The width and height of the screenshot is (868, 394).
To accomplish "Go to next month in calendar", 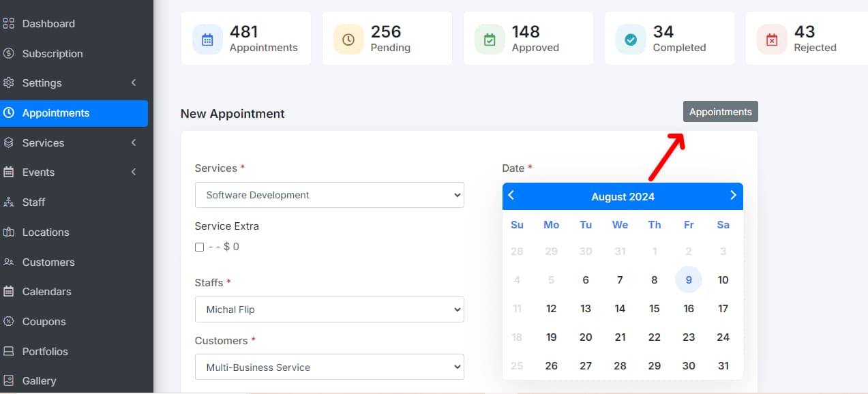I will tap(733, 196).
